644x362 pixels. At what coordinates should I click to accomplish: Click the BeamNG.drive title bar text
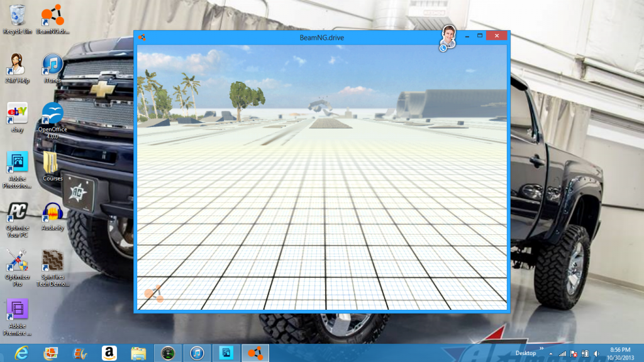point(321,37)
